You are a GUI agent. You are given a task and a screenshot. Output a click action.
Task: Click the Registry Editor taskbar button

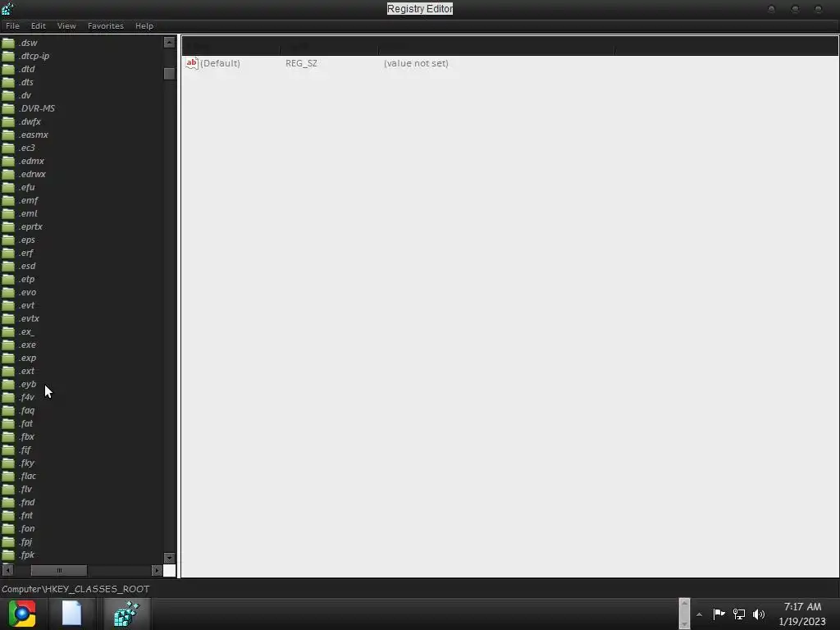(x=126, y=614)
